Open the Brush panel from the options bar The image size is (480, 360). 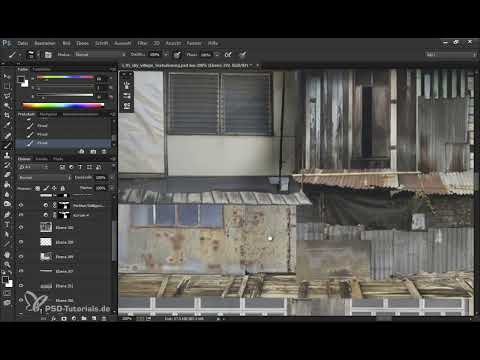pos(48,55)
